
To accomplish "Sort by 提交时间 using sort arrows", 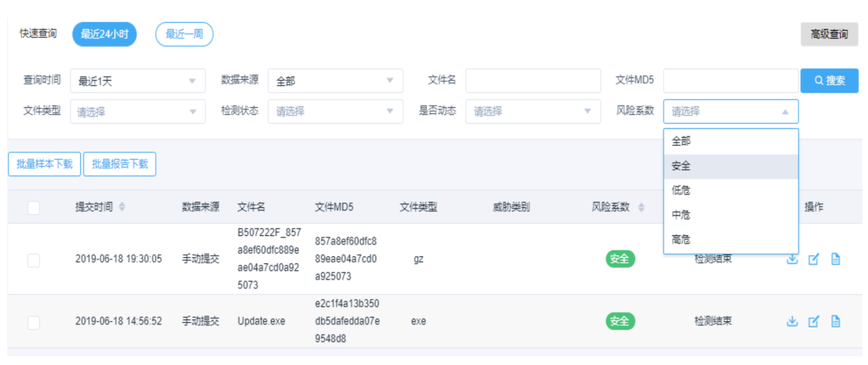I will [x=122, y=207].
